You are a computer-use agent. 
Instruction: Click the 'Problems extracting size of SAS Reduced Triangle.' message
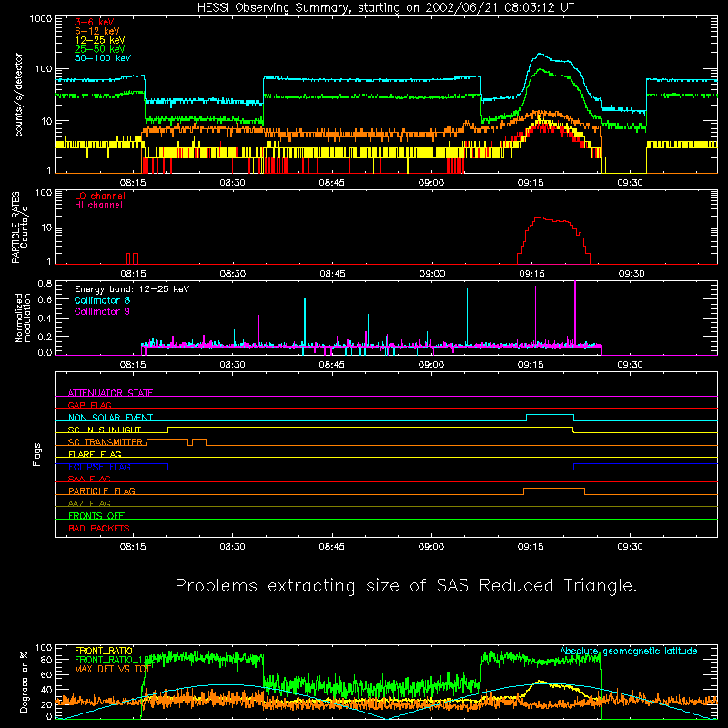point(406,586)
